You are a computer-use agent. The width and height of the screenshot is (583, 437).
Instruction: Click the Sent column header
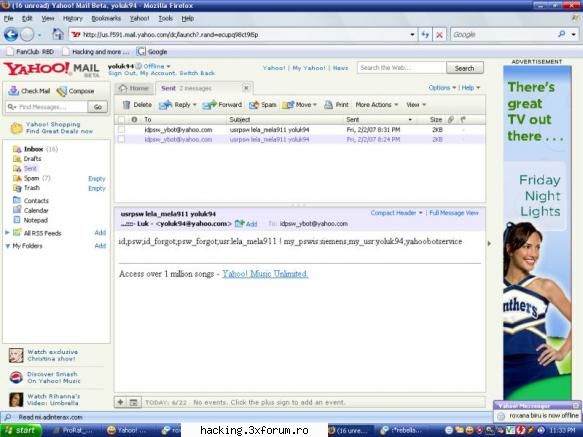(x=379, y=119)
